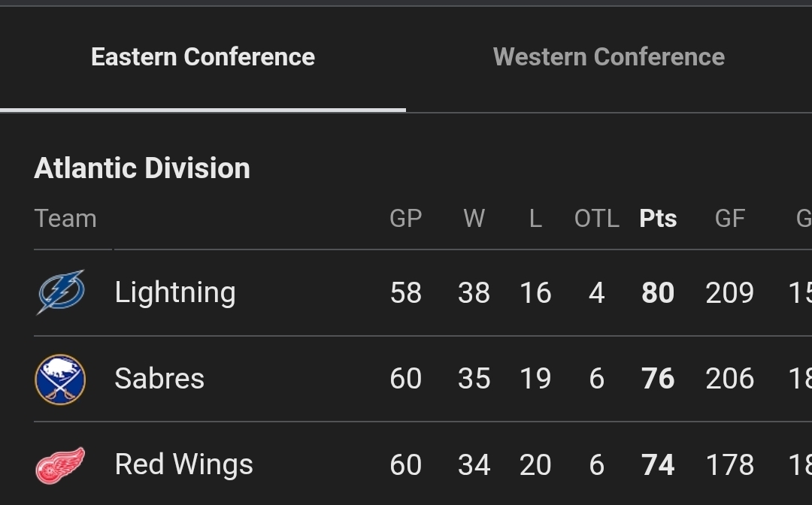Click the OTL column header
This screenshot has width=812, height=505.
[596, 219]
